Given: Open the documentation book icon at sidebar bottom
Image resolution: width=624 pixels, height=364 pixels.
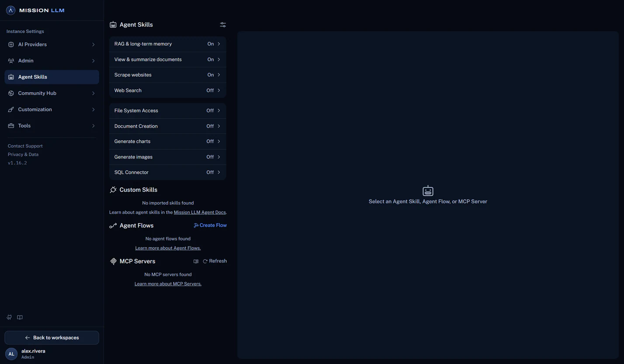Looking at the screenshot, I should (x=20, y=317).
